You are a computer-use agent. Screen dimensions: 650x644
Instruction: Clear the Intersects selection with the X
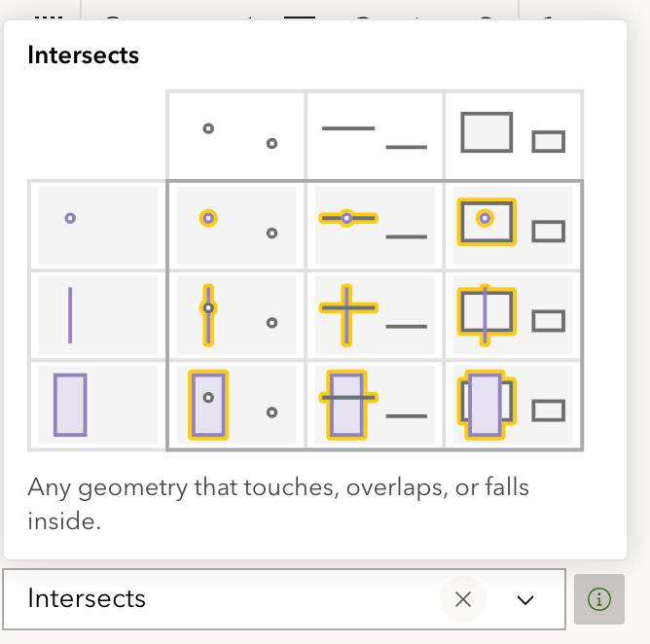click(463, 599)
